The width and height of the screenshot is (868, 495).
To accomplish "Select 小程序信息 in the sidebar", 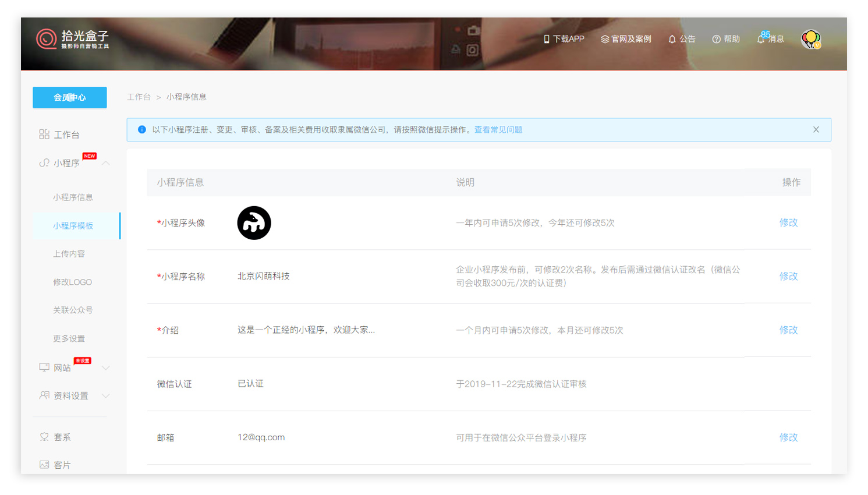I will 73,197.
